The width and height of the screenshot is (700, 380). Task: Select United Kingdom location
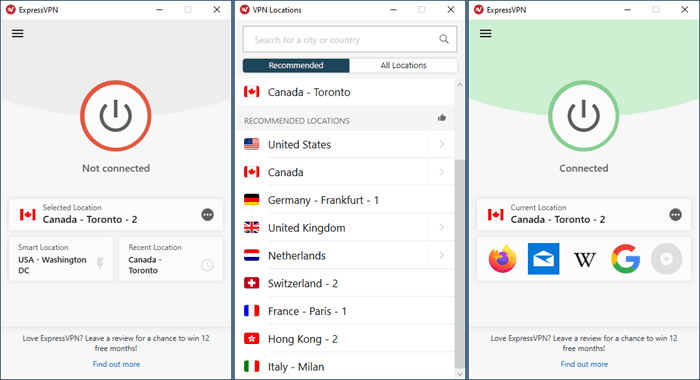point(332,228)
